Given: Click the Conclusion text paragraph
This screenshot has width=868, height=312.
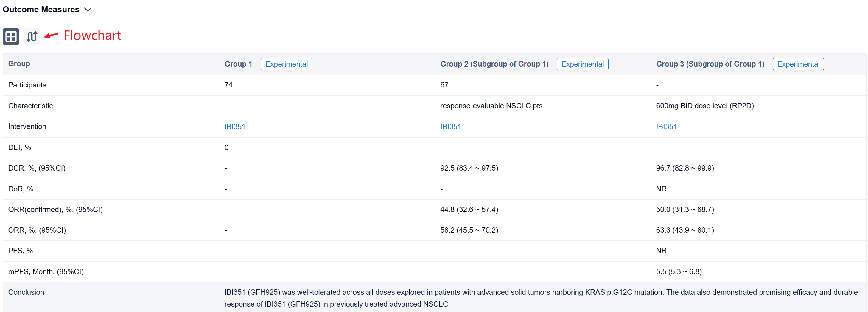Looking at the screenshot, I should tap(540, 298).
